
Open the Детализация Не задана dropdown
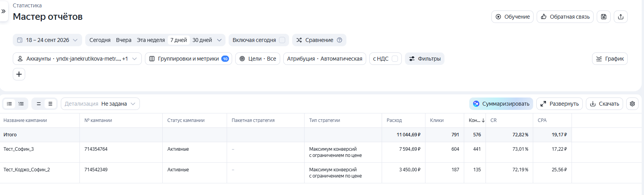point(100,104)
